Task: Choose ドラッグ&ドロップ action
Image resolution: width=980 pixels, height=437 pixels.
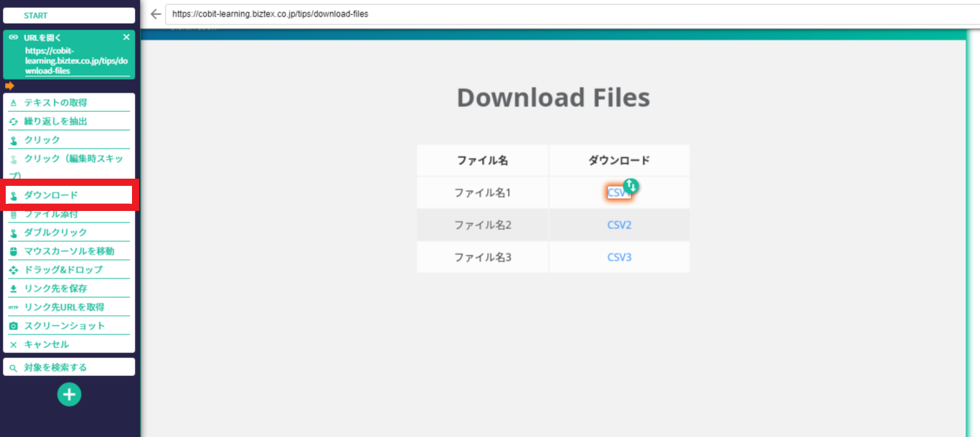Action: point(69,270)
